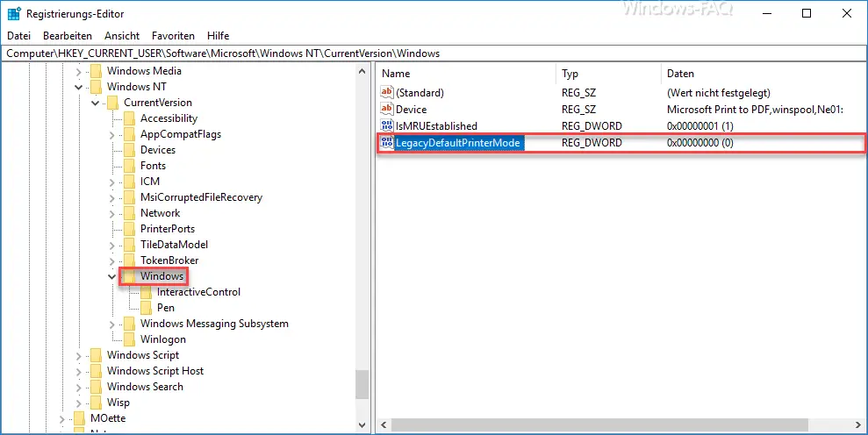Click the Windows Media folder icon
Viewport: 868px width, 435px height.
(96, 71)
